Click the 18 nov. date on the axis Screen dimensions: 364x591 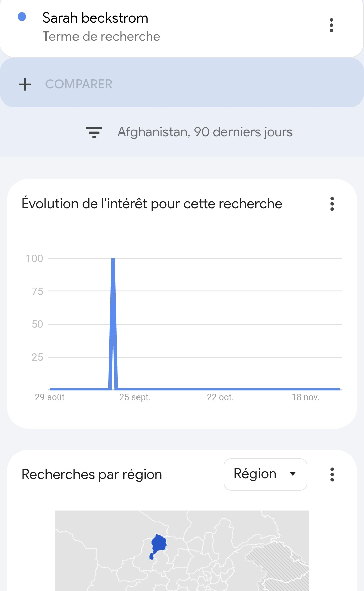click(x=305, y=397)
